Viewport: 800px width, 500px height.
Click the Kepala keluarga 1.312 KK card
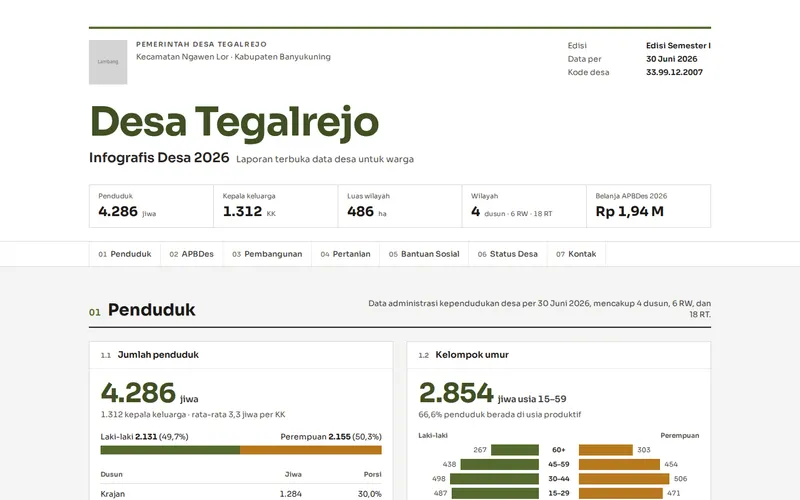point(276,206)
